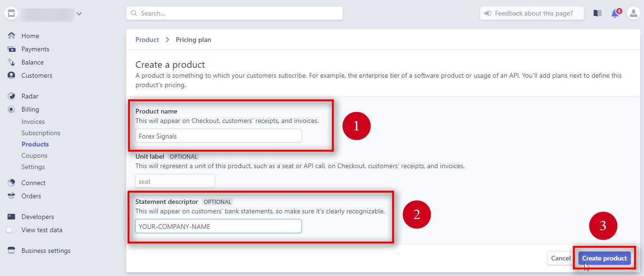Expand the account switcher dropdown
The image size is (644, 276).
(79, 13)
